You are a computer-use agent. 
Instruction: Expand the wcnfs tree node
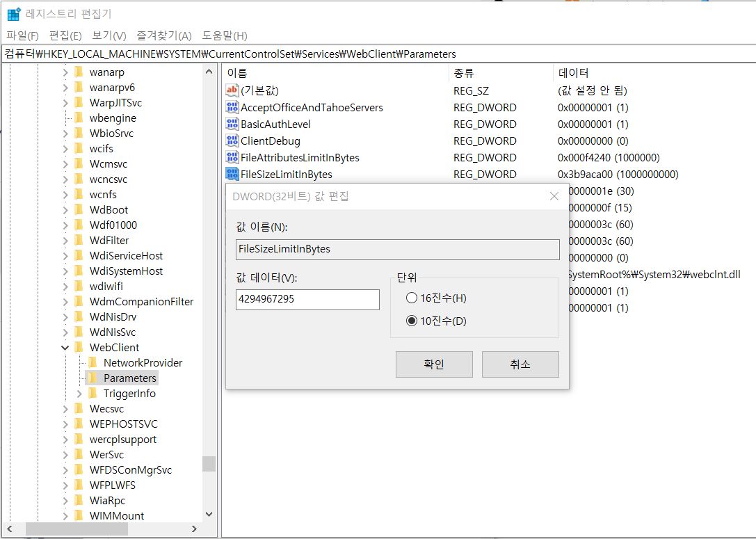point(65,195)
